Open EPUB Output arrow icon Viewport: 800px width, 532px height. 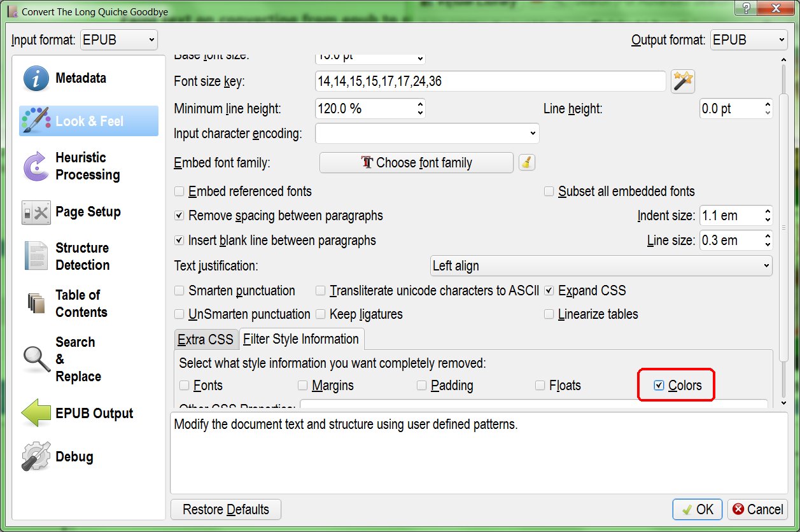[36, 414]
